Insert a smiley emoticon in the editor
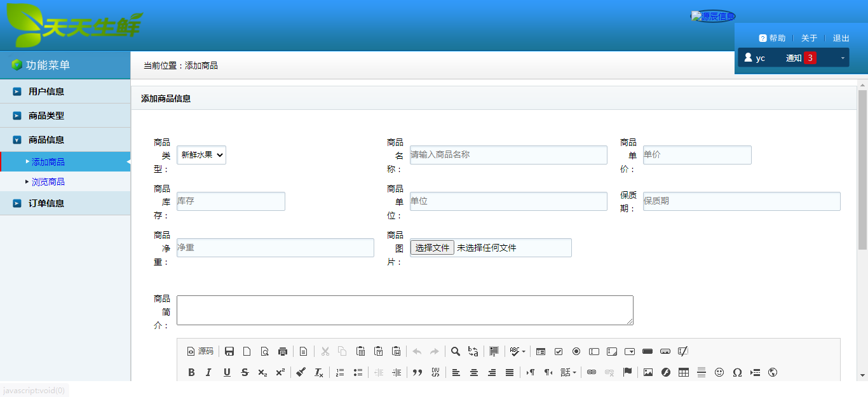Image resolution: width=868 pixels, height=397 pixels. [719, 373]
